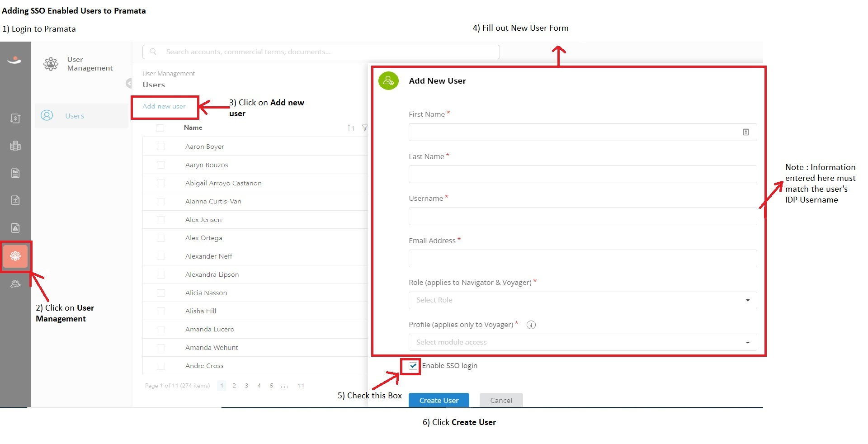The image size is (868, 444).
Task: Check the Alexandra Lipson row checkbox
Action: point(160,275)
